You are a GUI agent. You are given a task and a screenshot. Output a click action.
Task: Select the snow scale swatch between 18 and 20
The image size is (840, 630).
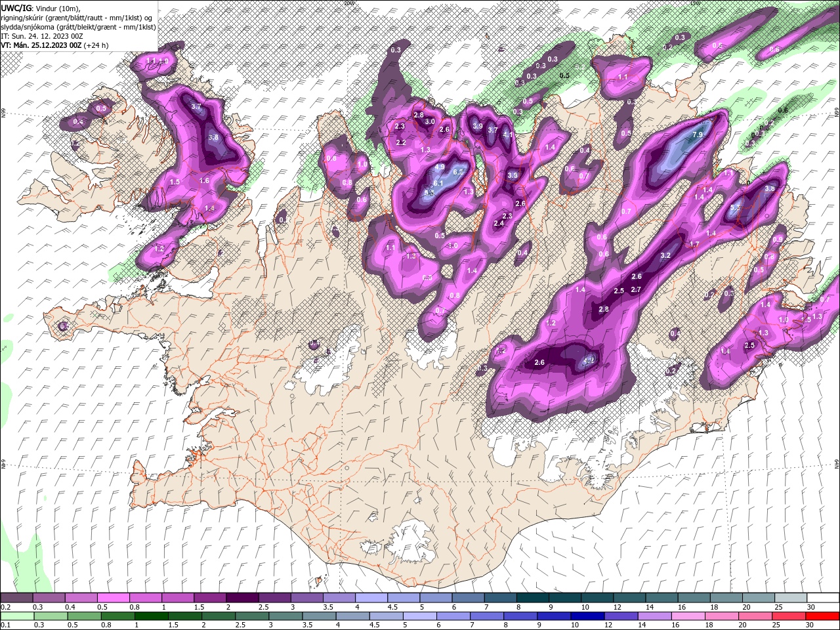click(x=725, y=598)
